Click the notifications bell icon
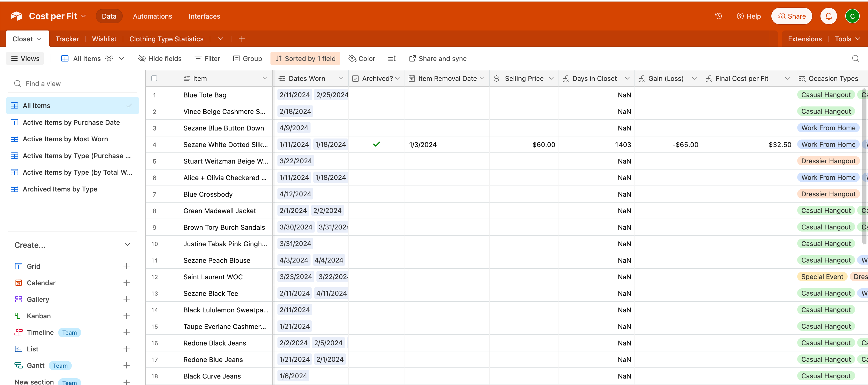 pyautogui.click(x=828, y=16)
